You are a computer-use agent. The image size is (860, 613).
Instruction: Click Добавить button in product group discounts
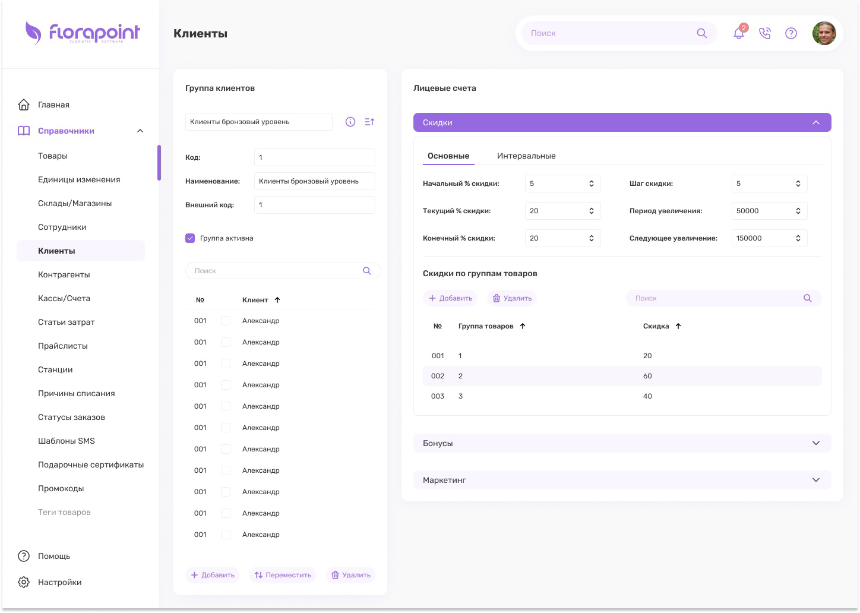(450, 298)
